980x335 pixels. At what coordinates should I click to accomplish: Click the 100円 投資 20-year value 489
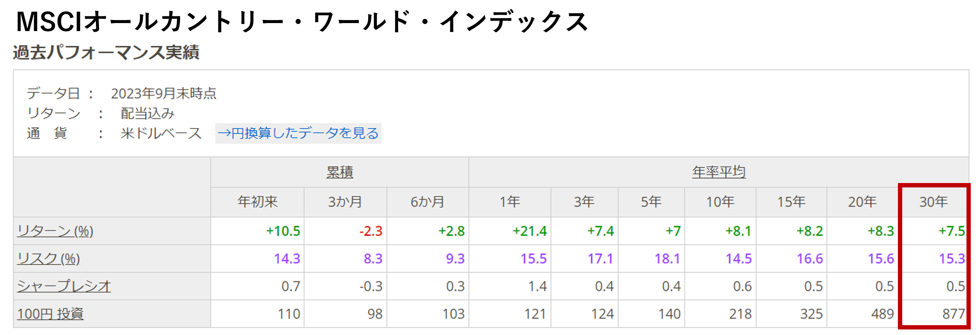click(x=883, y=314)
